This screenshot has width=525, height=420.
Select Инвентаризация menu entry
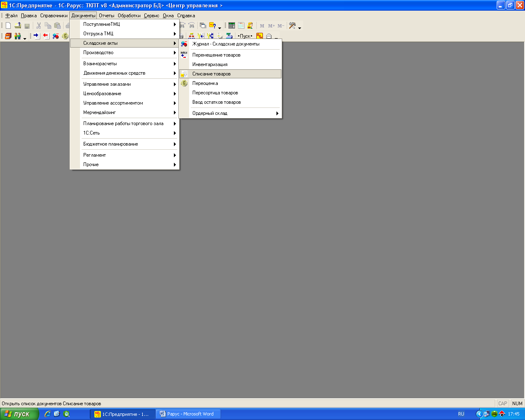point(231,64)
